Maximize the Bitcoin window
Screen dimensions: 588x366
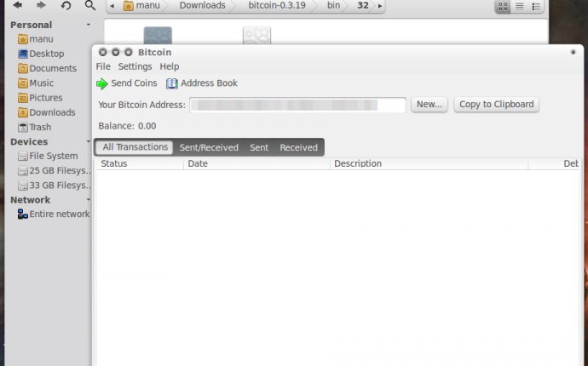(128, 52)
